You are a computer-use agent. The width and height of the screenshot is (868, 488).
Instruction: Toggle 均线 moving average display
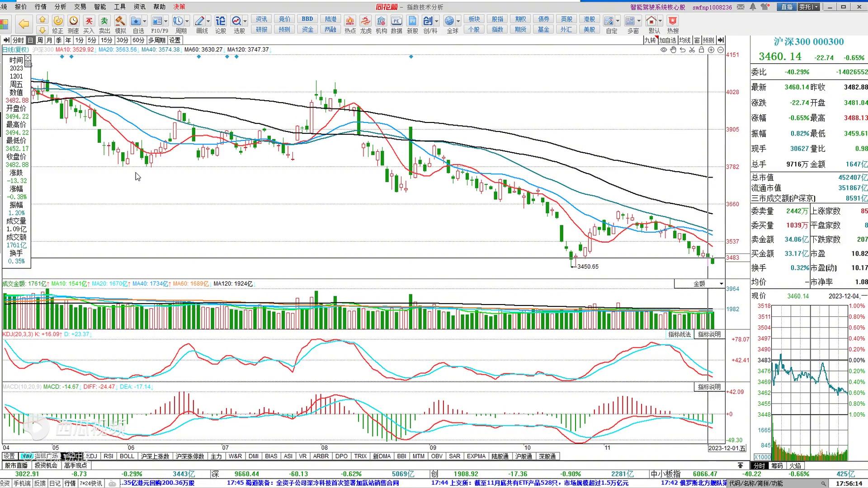(684, 40)
